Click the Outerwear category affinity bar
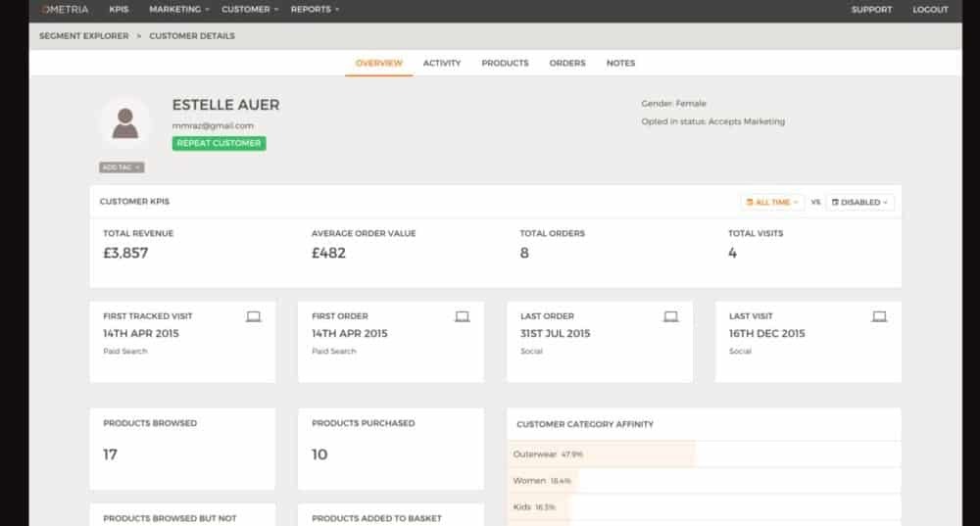The height and width of the screenshot is (526, 980). [x=603, y=454]
